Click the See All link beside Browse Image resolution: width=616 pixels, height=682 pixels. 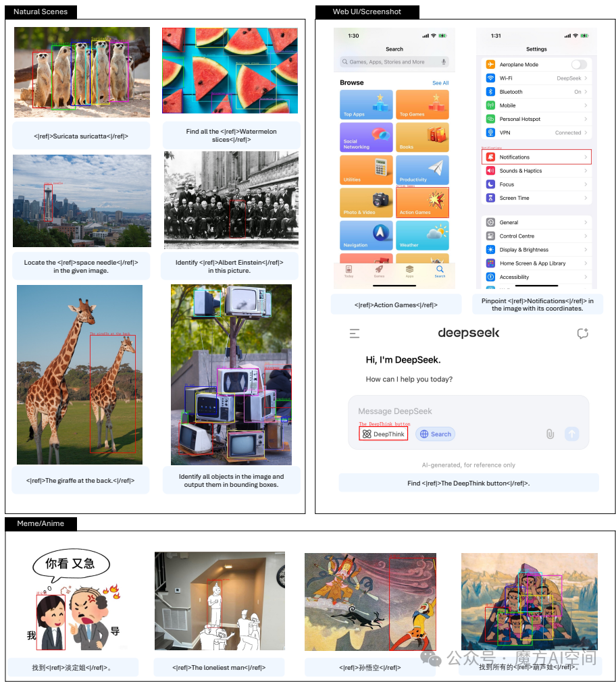(440, 82)
